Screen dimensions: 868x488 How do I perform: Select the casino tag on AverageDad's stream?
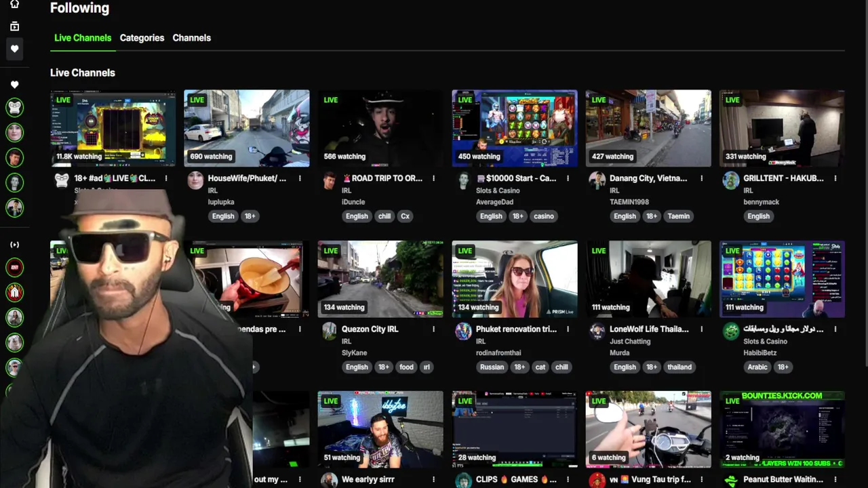(543, 216)
